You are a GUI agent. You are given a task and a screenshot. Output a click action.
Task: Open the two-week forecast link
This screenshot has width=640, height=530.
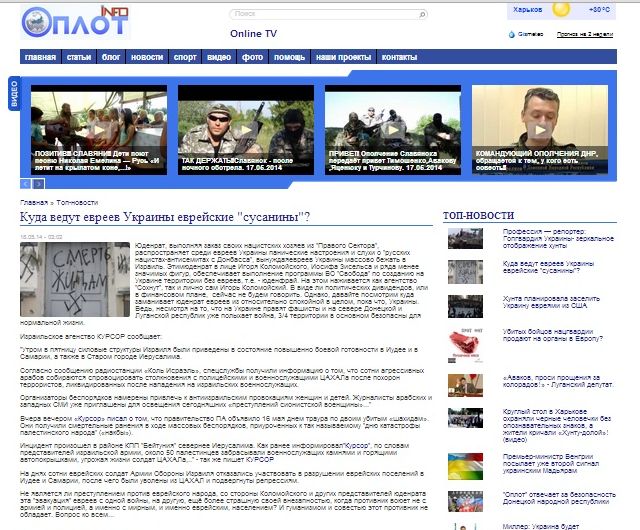(584, 33)
